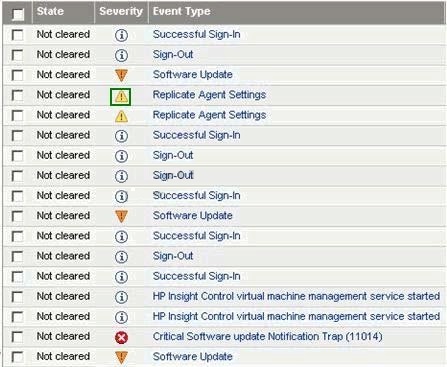
Task: Click the info icon beside first Sign-Out event
Action: [x=121, y=55]
